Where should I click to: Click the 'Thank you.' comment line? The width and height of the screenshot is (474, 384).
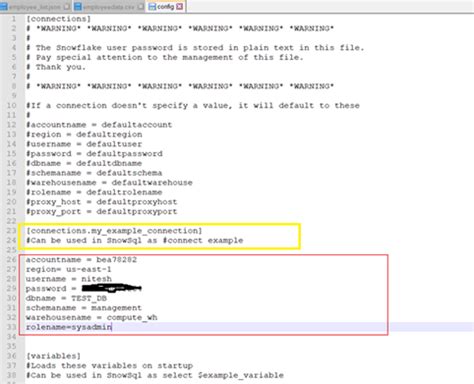pos(56,67)
